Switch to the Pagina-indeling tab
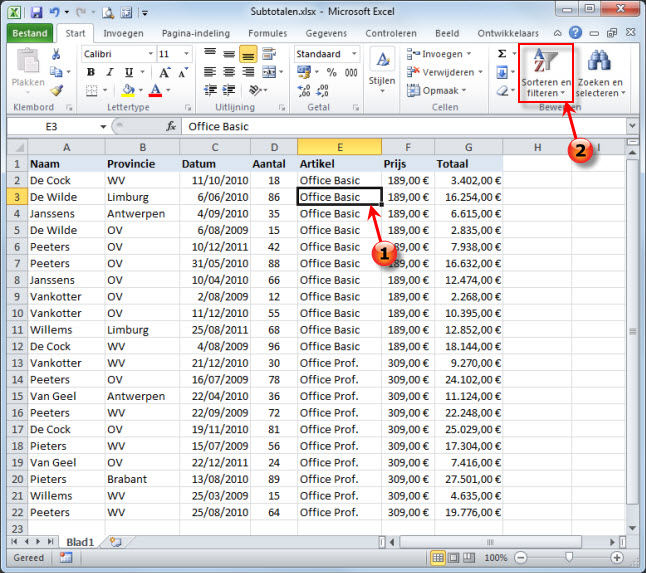The height and width of the screenshot is (573, 646). click(196, 33)
